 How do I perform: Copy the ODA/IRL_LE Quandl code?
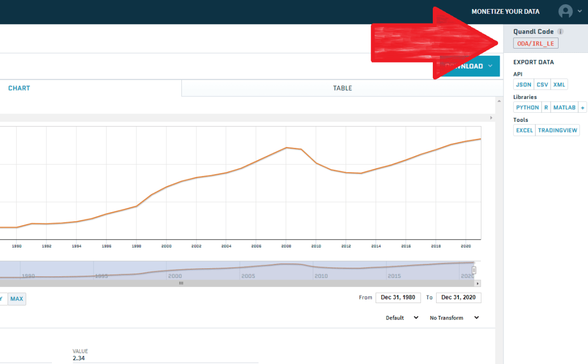point(536,43)
